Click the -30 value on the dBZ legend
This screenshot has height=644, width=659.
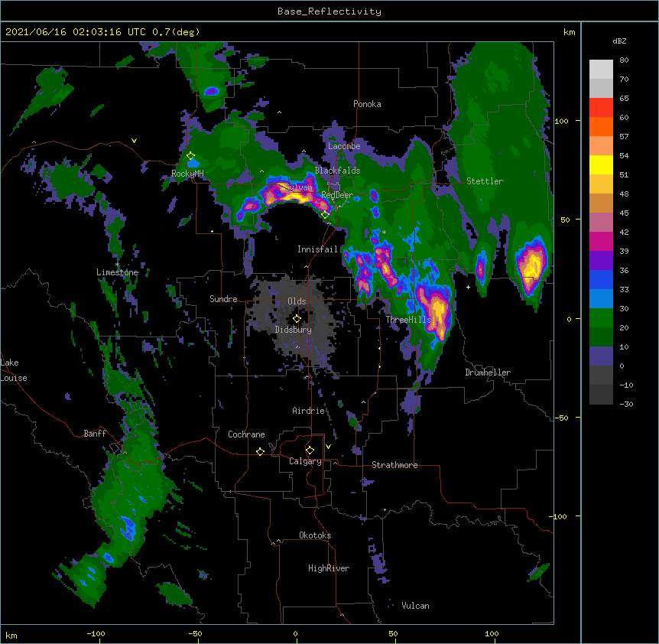[x=626, y=405]
